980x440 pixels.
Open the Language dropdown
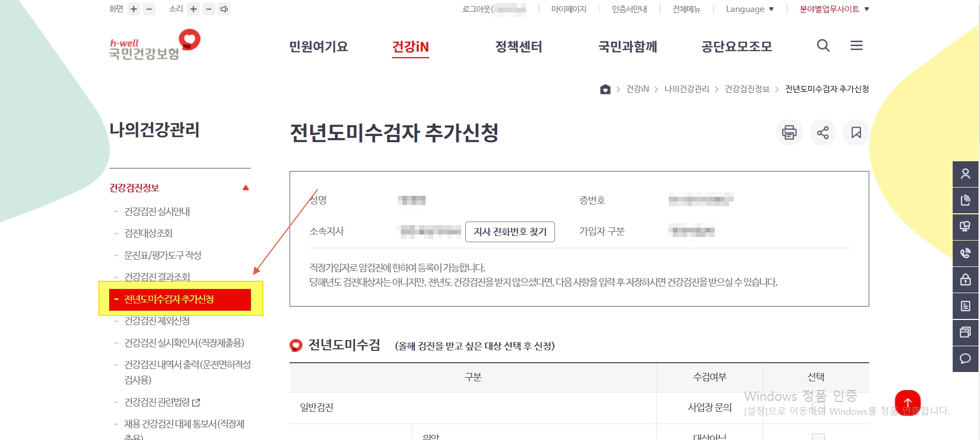click(x=750, y=9)
